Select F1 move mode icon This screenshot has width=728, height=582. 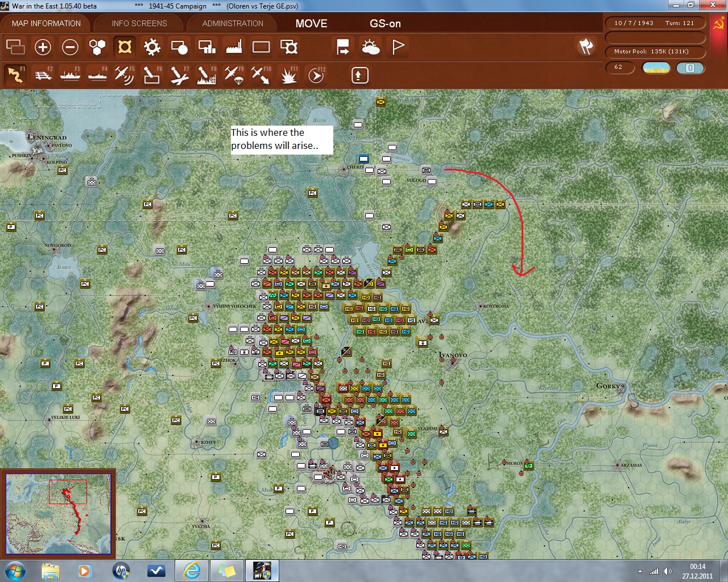pyautogui.click(x=15, y=75)
